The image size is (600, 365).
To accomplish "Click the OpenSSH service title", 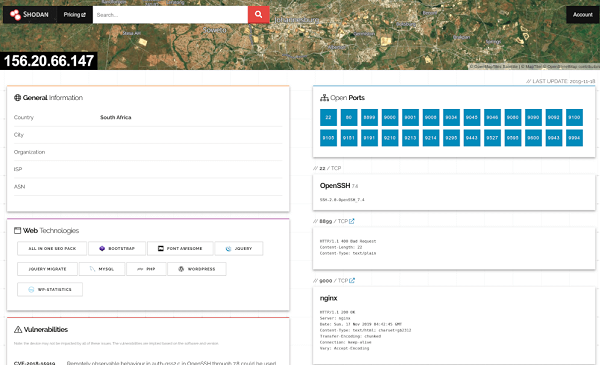I will point(335,186).
